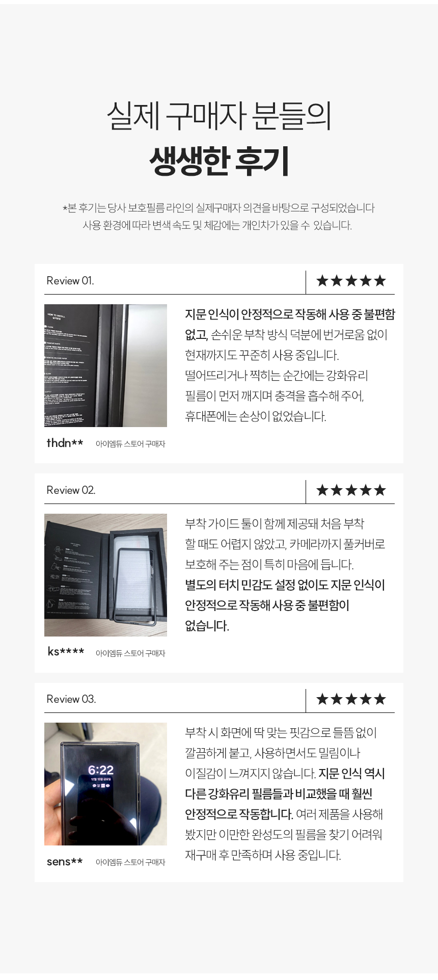Click the 생생한 후기 bold heading
The width and height of the screenshot is (438, 980).
(219, 162)
